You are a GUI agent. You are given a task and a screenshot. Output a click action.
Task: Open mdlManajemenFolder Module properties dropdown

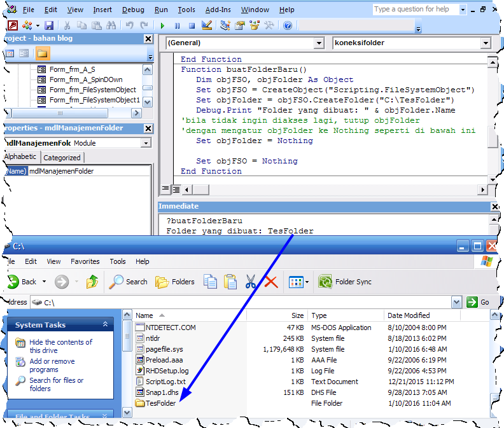tap(146, 143)
